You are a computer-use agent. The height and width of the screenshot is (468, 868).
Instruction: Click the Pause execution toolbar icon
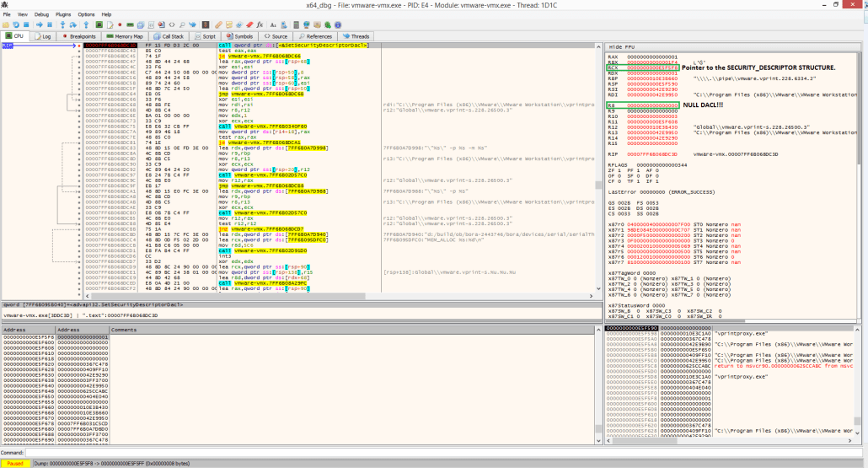tap(50, 24)
